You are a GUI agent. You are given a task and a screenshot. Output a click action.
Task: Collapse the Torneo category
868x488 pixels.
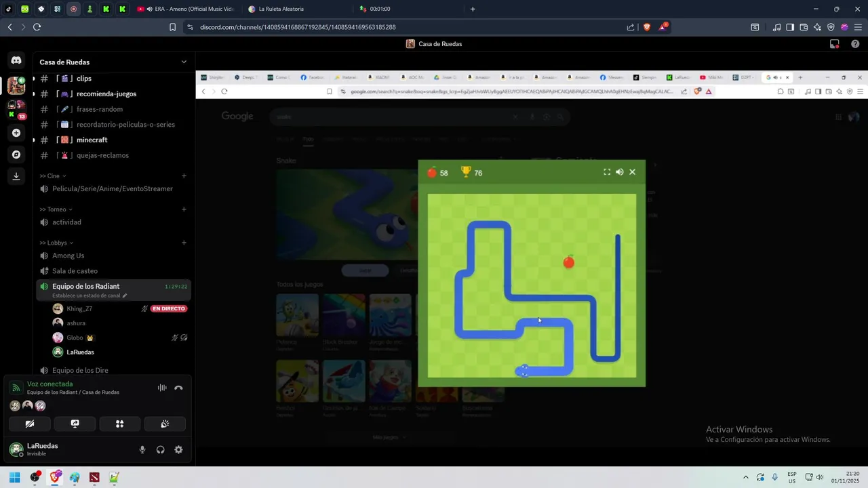56,209
